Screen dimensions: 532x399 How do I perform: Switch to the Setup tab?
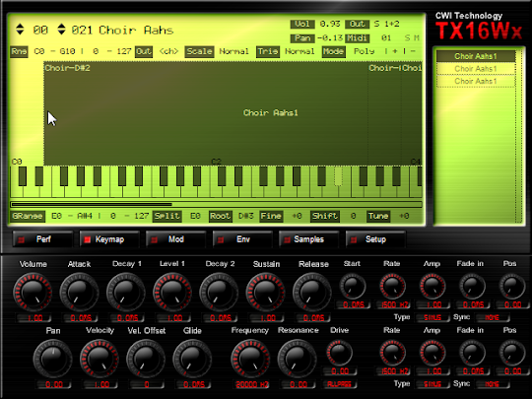(x=375, y=239)
